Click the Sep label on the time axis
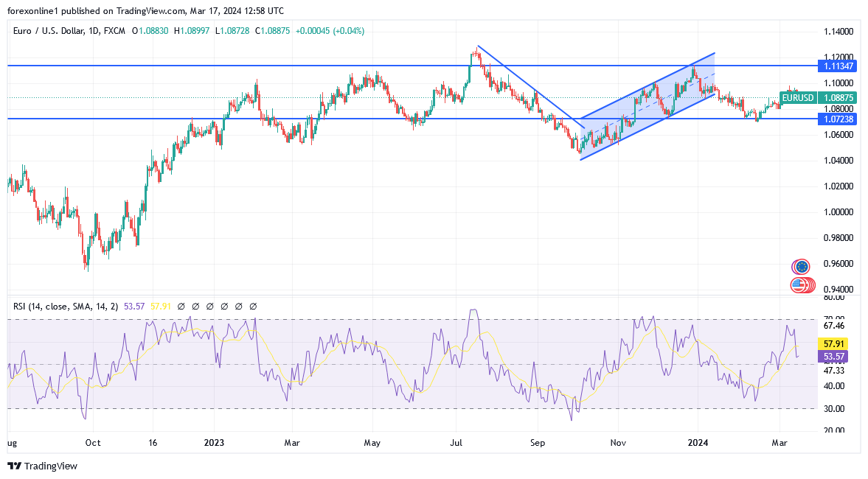The width and height of the screenshot is (868, 479). tap(538, 442)
